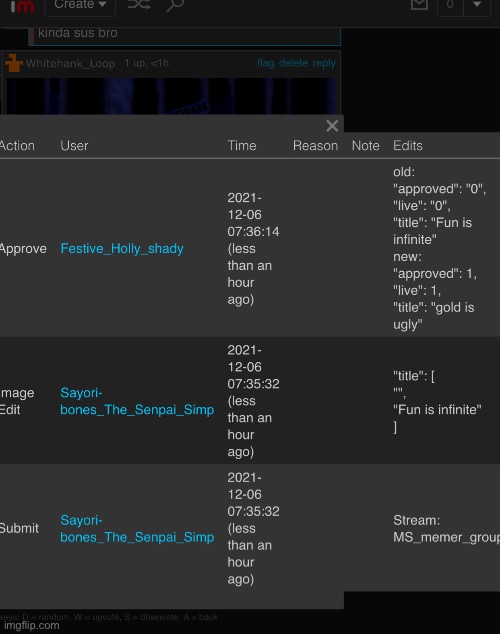Screen dimensions: 500x634
Task: Click Whitehank_Loop user avatar icon
Action: coord(14,63)
